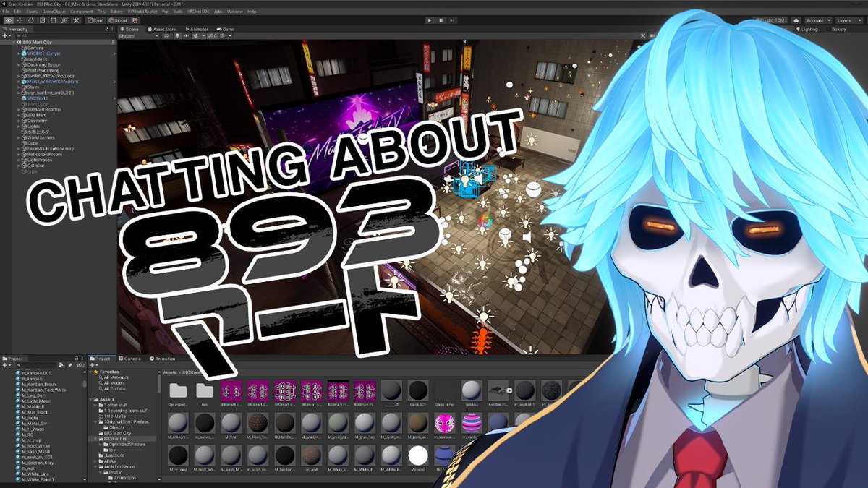The image size is (868, 488).
Task: Switch to the Game tab
Action: tap(226, 29)
